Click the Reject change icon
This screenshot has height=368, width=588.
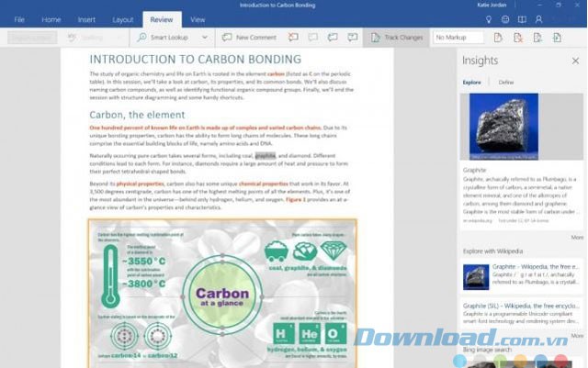click(x=517, y=38)
